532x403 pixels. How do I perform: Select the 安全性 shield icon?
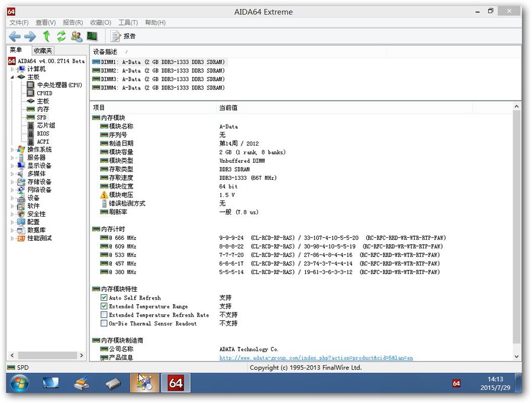click(x=21, y=214)
